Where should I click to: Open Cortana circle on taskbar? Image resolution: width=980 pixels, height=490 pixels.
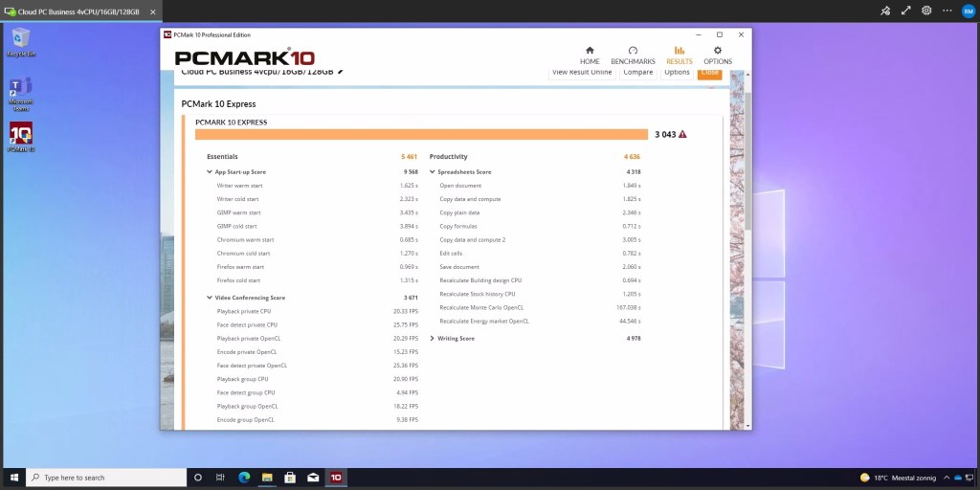(x=198, y=478)
